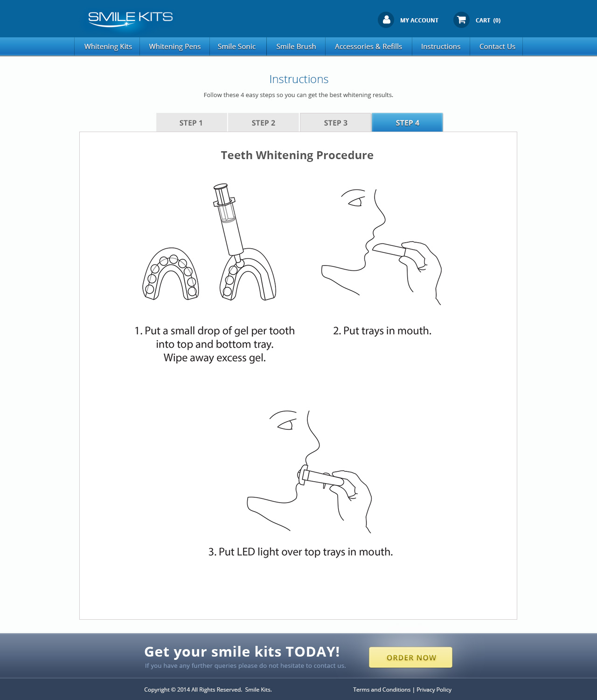Open Whitening Kits menu
The image size is (597, 700).
pos(108,47)
